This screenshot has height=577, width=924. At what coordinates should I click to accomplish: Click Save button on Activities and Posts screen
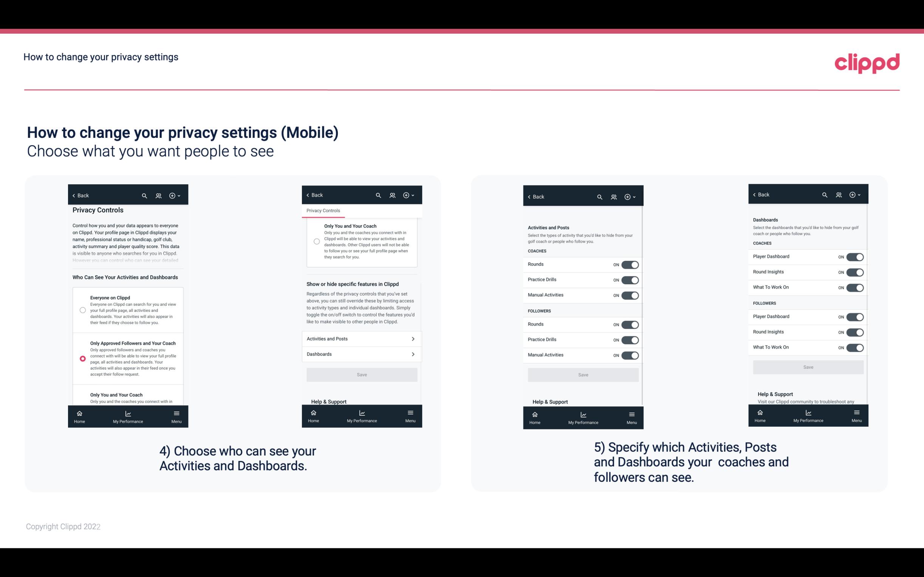(x=583, y=374)
